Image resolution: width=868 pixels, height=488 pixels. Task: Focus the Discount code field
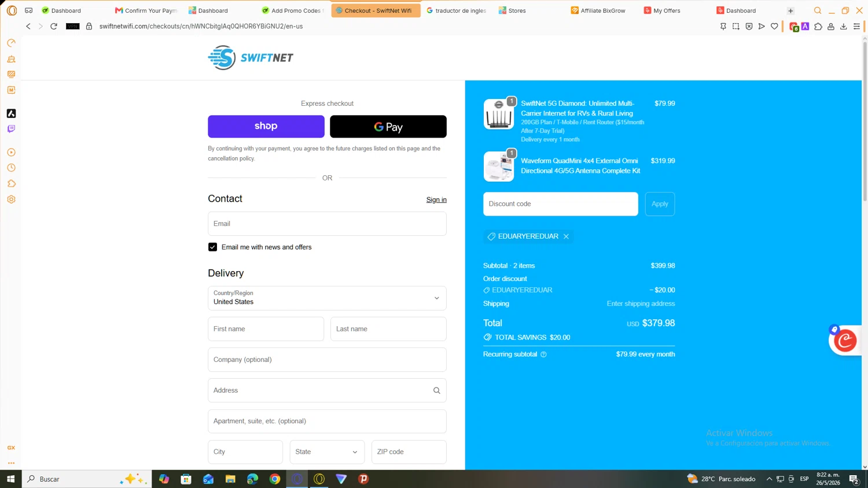coord(561,204)
